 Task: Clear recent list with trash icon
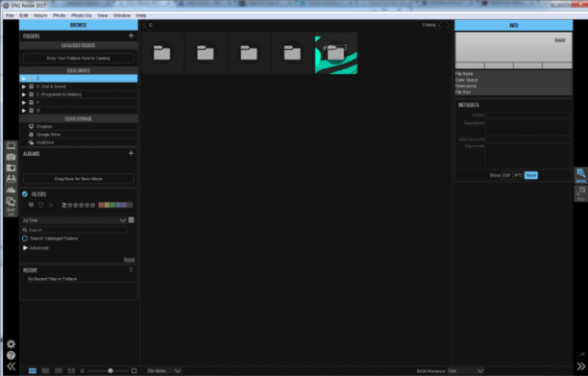(x=131, y=270)
